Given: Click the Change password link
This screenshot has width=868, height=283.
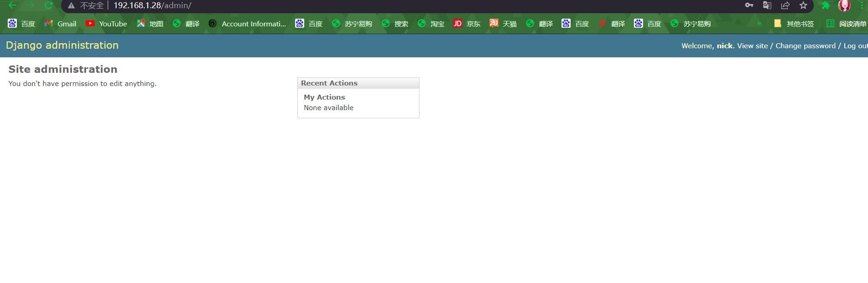Looking at the screenshot, I should 805,46.
